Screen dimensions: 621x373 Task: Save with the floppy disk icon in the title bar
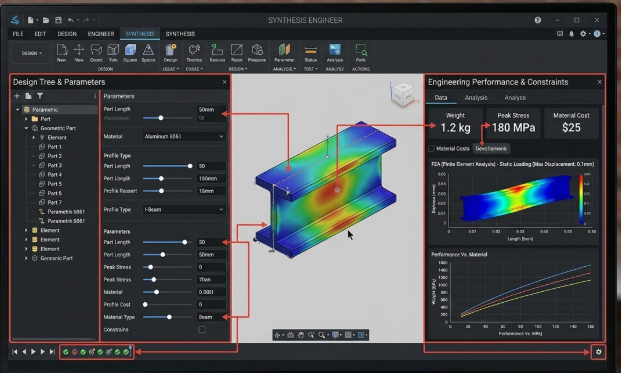point(58,20)
